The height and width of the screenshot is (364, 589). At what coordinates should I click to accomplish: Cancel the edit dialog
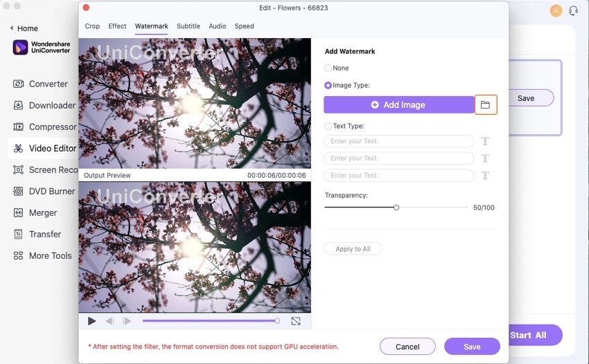pyautogui.click(x=407, y=347)
